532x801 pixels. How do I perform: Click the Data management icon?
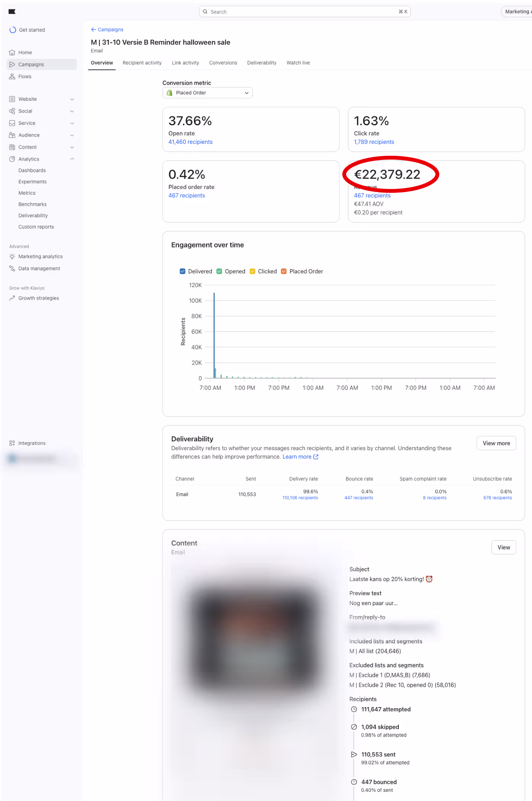[x=12, y=269]
